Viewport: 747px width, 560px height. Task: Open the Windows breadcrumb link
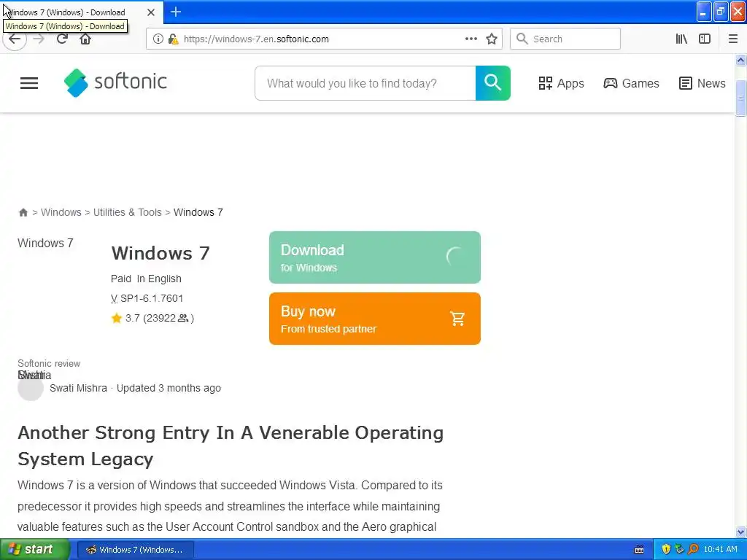pos(61,212)
